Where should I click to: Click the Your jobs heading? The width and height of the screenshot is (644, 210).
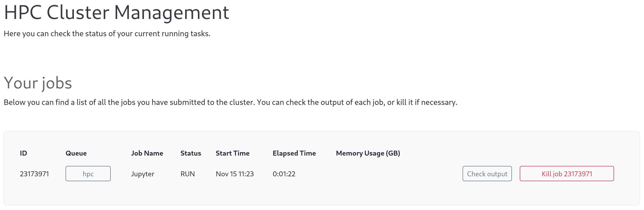[38, 83]
